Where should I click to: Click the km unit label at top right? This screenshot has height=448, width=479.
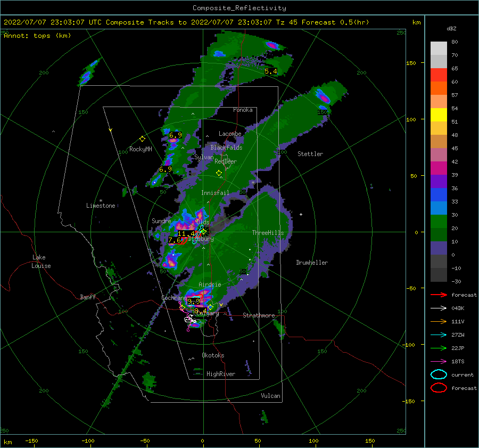[416, 22]
